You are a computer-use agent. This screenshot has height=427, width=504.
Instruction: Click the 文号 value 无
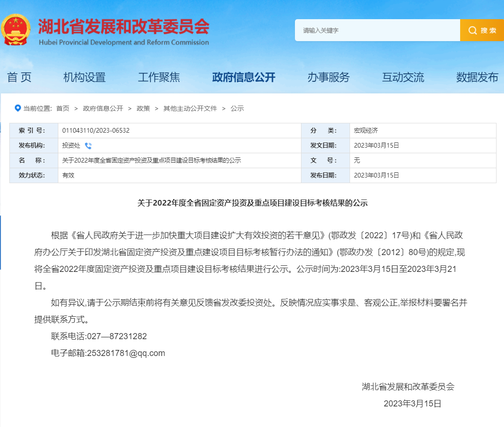[357, 160]
